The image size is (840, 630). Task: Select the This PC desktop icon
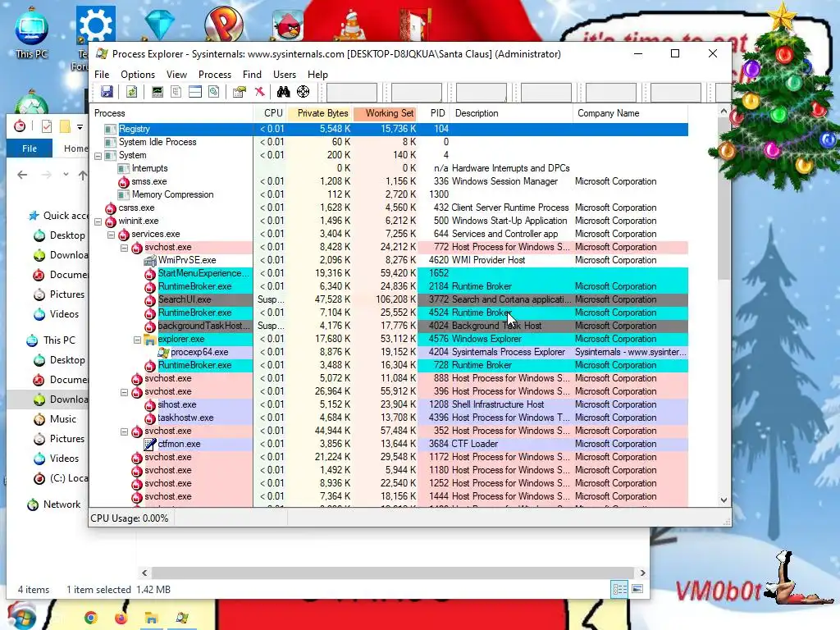point(32,32)
